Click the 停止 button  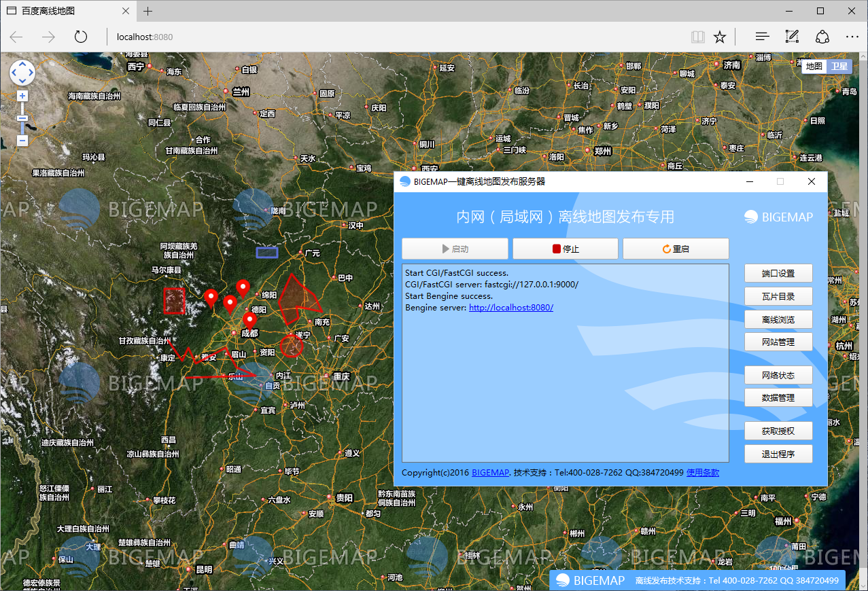click(566, 249)
